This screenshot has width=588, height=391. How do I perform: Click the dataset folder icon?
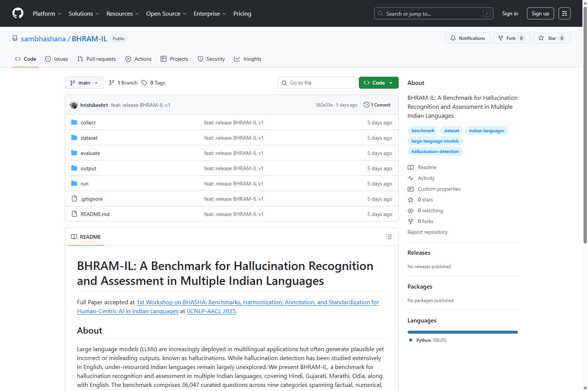[74, 137]
